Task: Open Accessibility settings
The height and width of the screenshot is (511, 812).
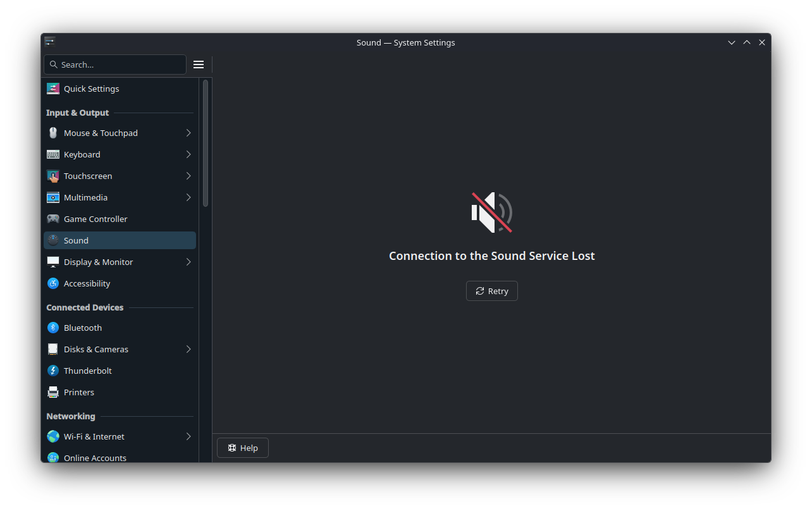Action: [x=120, y=283]
